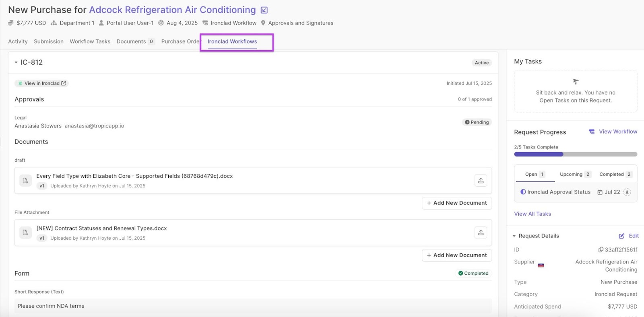Add New Document under draft section
The image size is (644, 317).
pyautogui.click(x=457, y=203)
